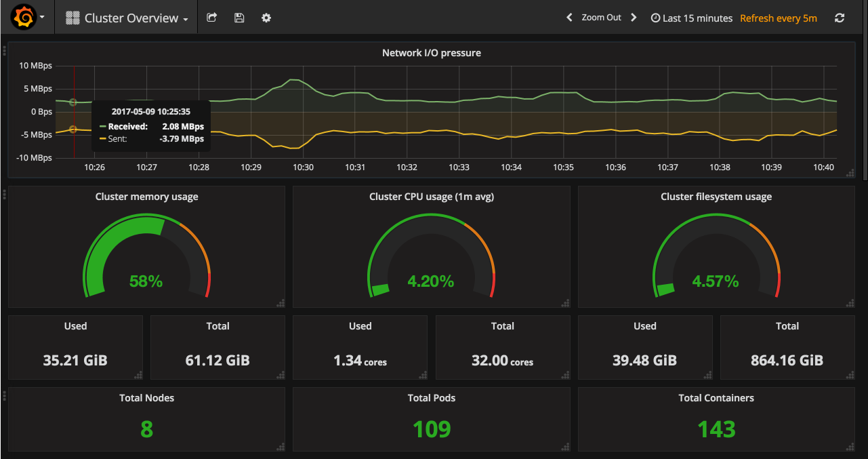The image size is (868, 459).
Task: Click the Total Containers panel title
Action: [x=716, y=398]
